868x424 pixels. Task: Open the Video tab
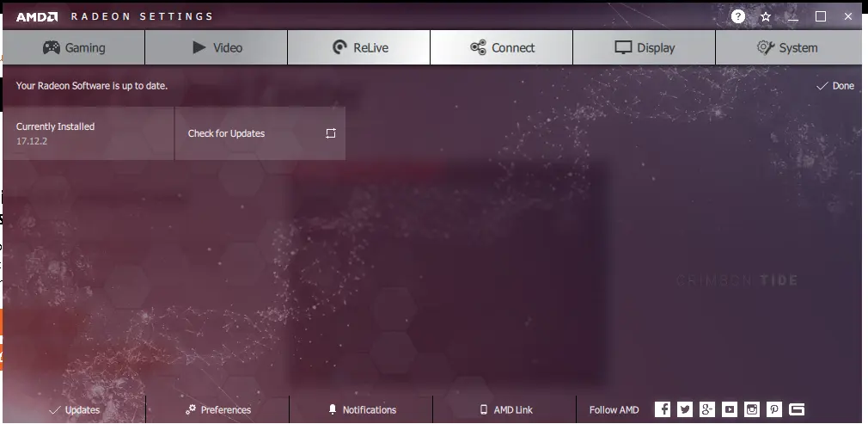[x=216, y=47]
